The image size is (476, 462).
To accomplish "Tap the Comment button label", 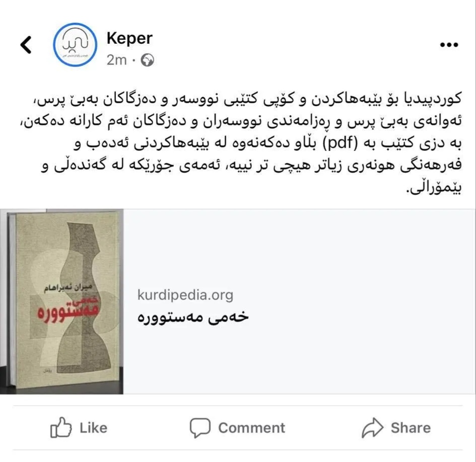I will (252, 428).
